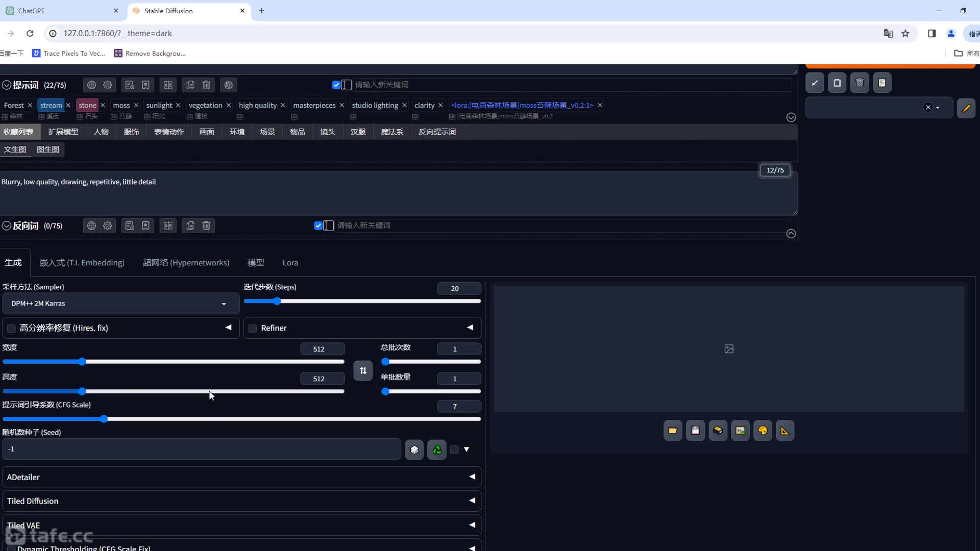Image resolution: width=980 pixels, height=551 pixels.
Task: Click the swap width and height button
Action: (x=363, y=370)
